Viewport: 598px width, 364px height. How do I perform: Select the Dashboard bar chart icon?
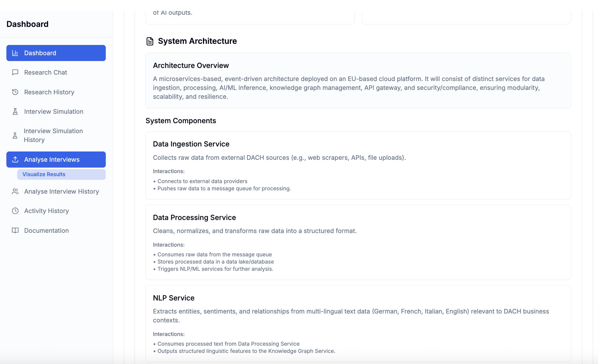(15, 53)
